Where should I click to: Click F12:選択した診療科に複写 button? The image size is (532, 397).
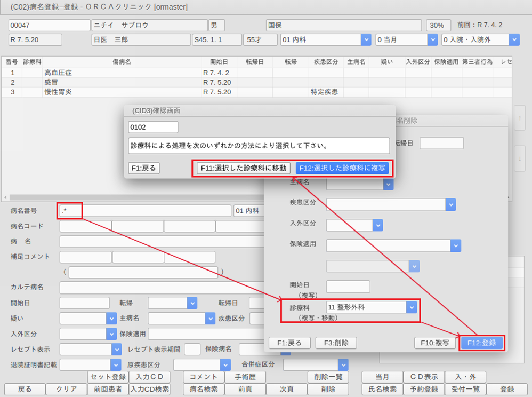[342, 168]
